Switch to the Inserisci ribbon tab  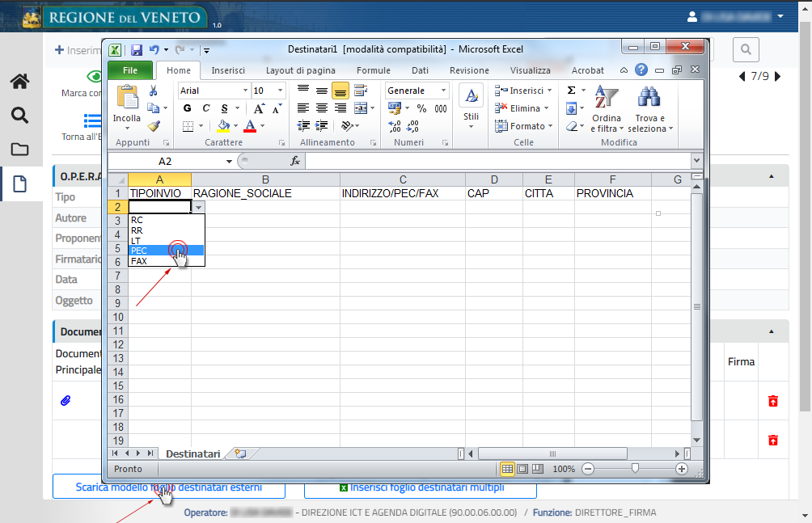[228, 70]
